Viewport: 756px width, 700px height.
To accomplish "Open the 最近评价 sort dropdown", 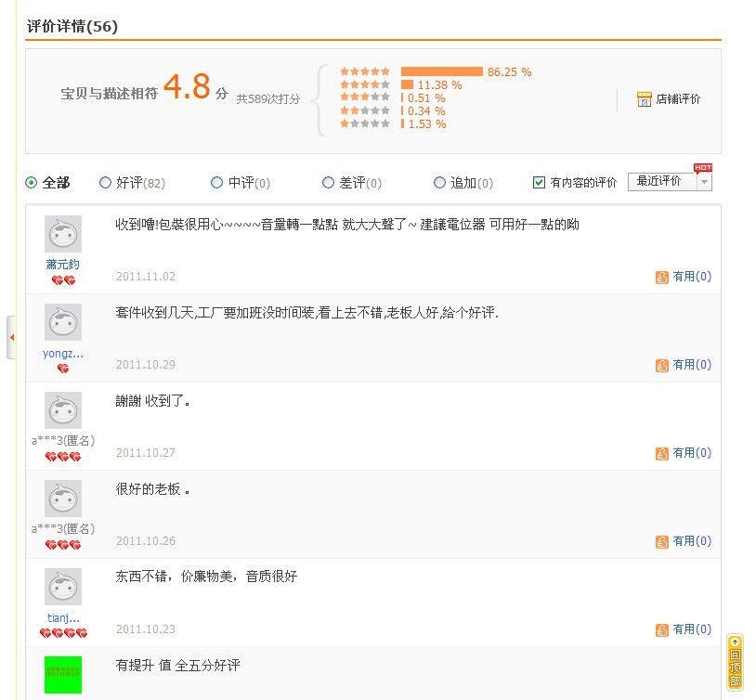I will (670, 182).
